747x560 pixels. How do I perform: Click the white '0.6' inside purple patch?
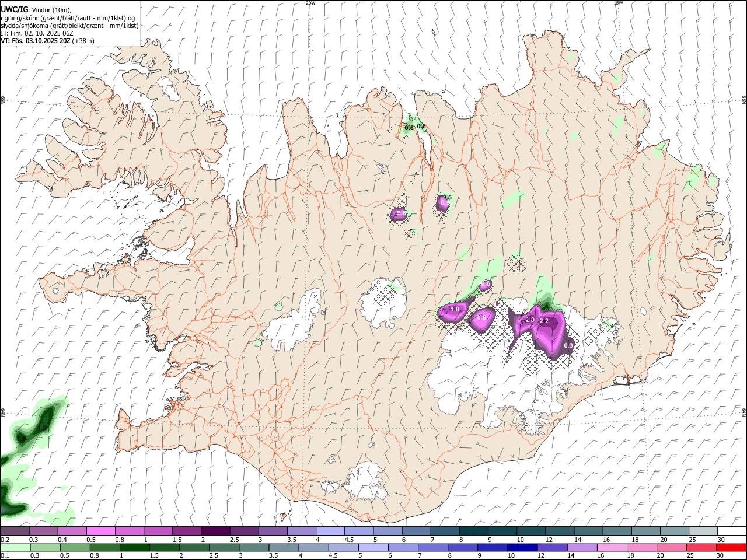(x=401, y=213)
